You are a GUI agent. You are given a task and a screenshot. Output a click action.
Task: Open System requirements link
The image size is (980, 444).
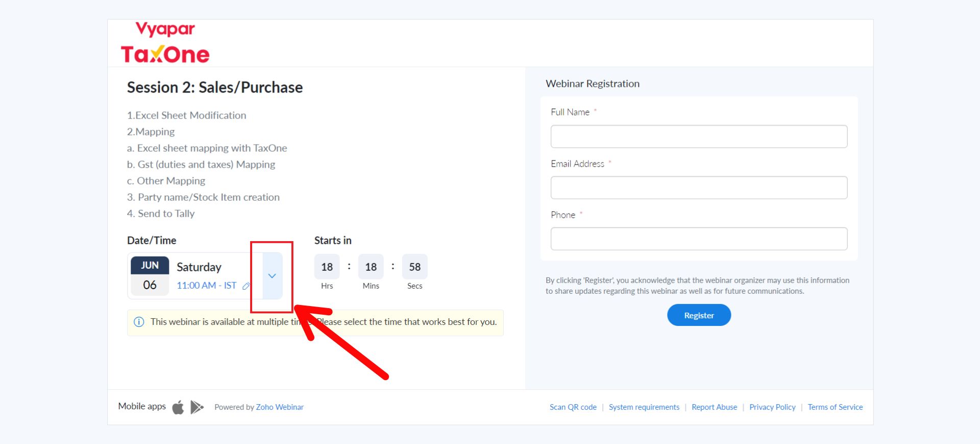coord(644,407)
